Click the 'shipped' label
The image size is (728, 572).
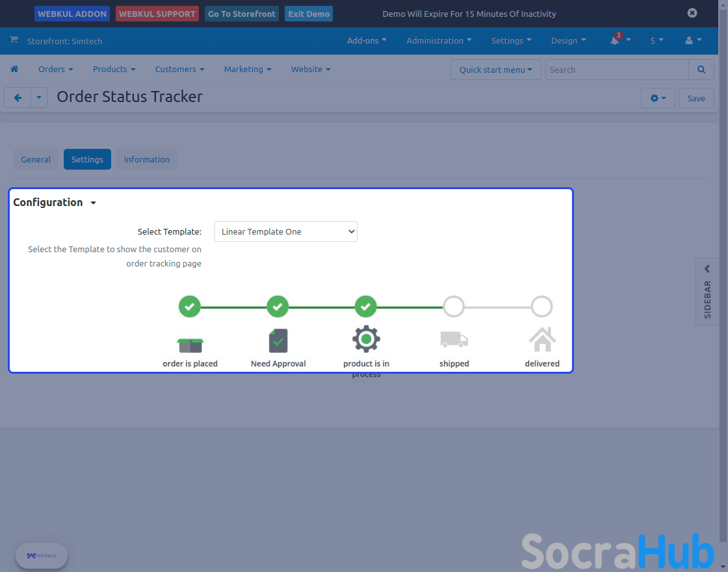tap(454, 363)
